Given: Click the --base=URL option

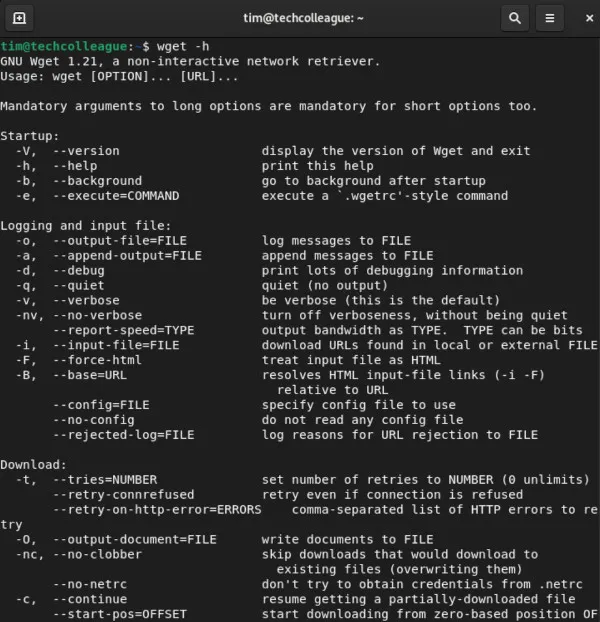Looking at the screenshot, I should tap(90, 375).
